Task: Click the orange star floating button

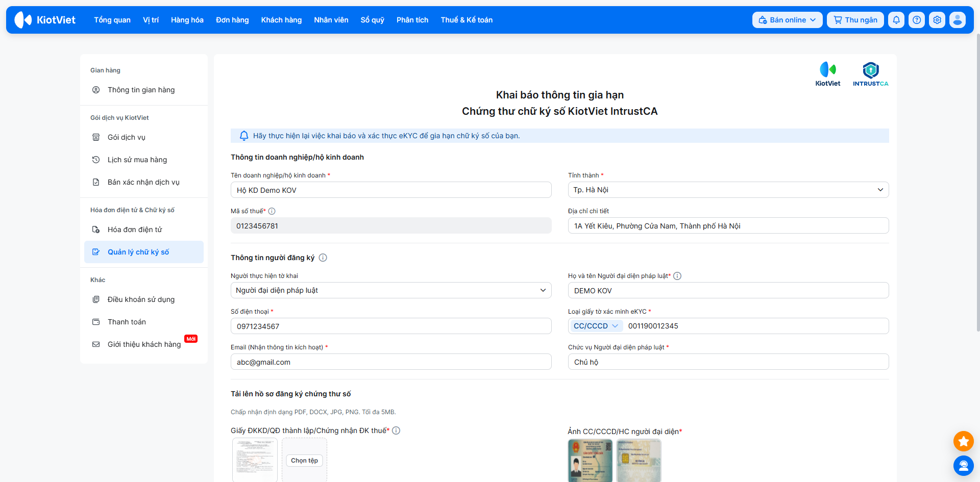Action: [x=964, y=441]
